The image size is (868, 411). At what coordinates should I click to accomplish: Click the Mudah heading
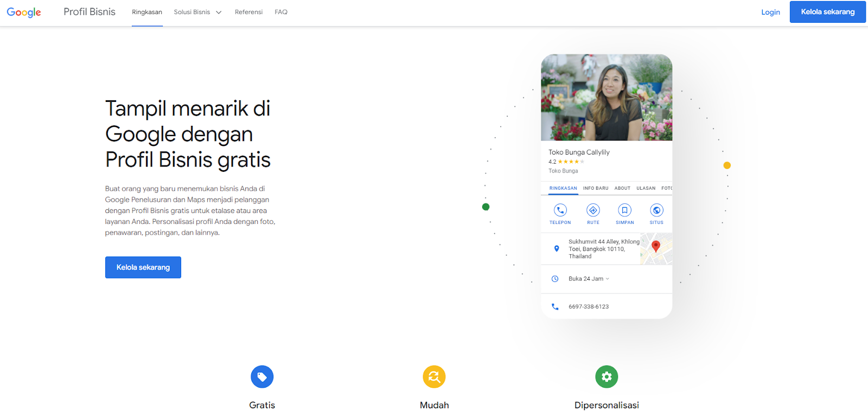click(434, 405)
